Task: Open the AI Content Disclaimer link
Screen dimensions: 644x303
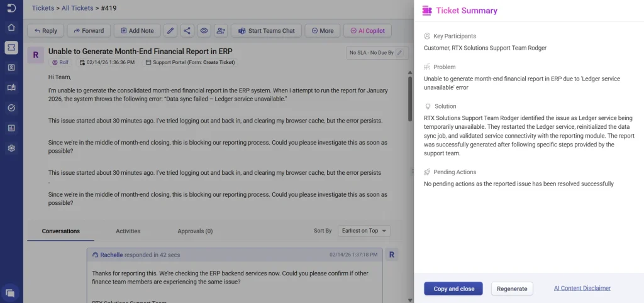Action: (x=582, y=288)
